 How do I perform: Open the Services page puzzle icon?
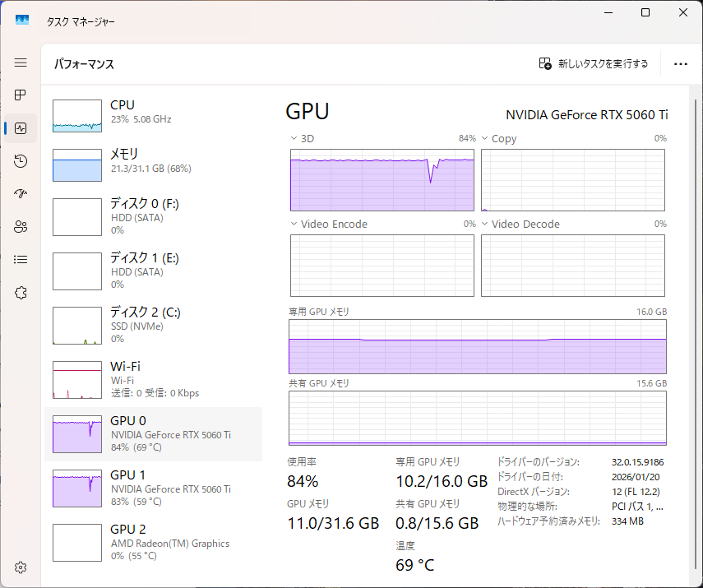point(21,293)
